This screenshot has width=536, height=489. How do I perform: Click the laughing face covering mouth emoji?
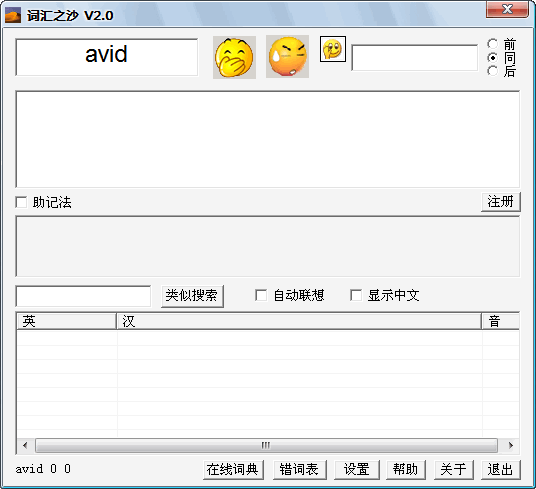234,57
